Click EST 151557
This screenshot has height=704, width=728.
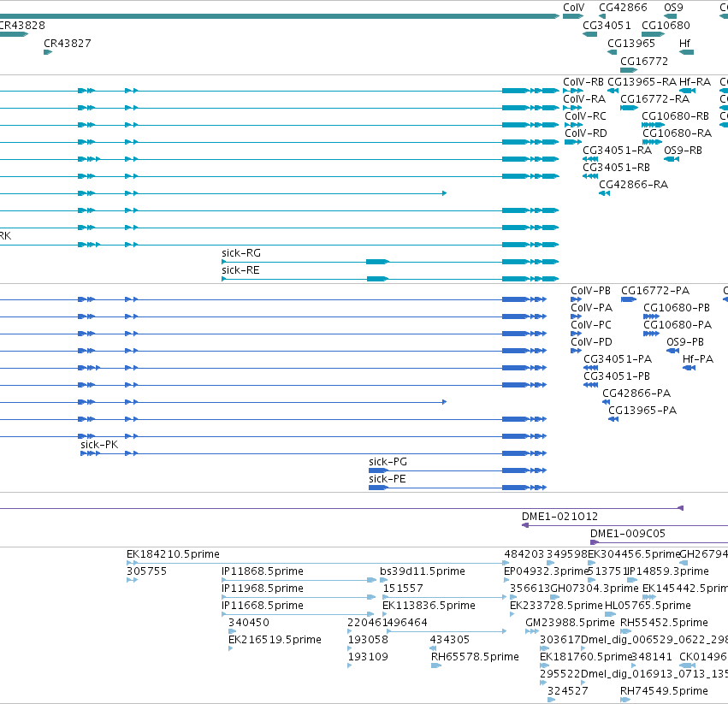403,589
